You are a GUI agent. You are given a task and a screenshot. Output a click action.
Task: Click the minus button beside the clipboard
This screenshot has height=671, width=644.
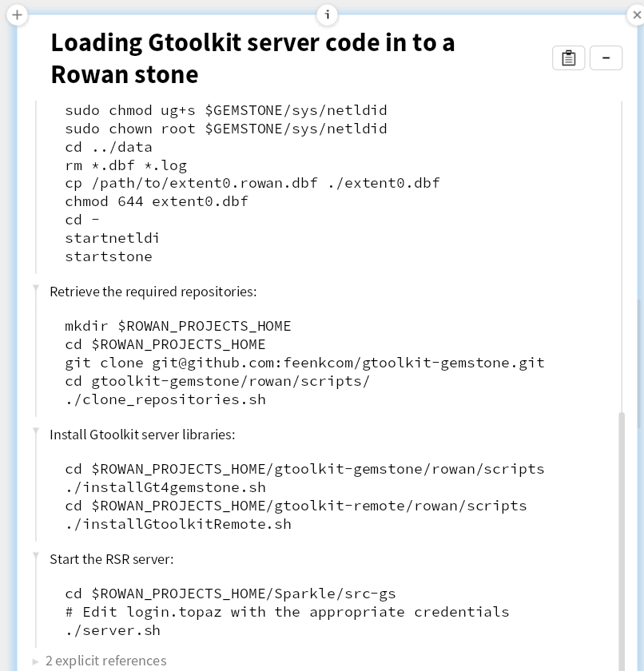tap(606, 58)
